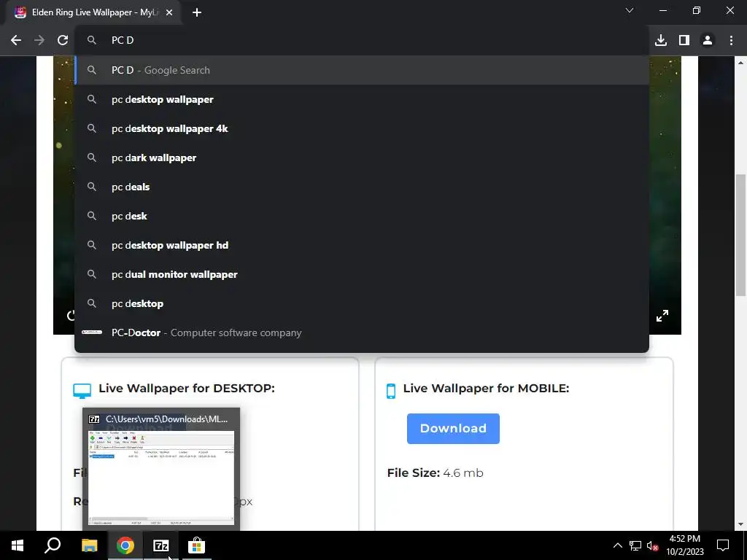Choose suggestion 'pc desk'

click(x=362, y=216)
